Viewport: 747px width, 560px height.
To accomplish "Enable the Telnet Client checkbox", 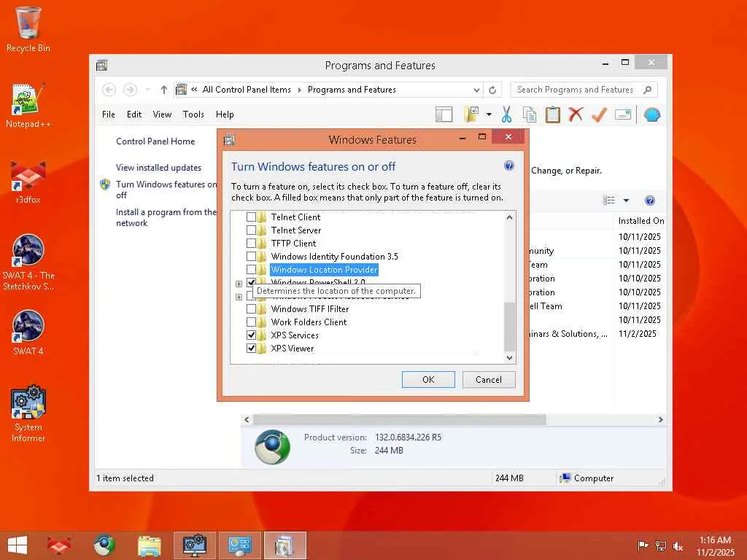I will pyautogui.click(x=251, y=217).
